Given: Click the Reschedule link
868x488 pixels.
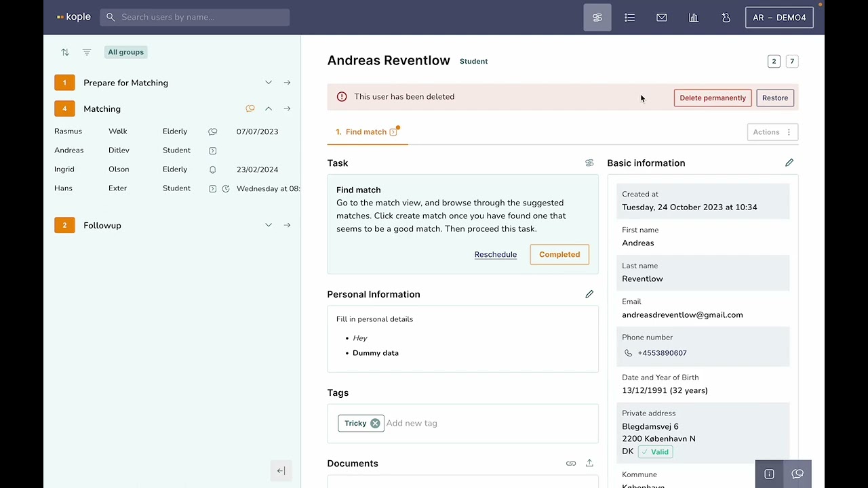Looking at the screenshot, I should coord(496,254).
